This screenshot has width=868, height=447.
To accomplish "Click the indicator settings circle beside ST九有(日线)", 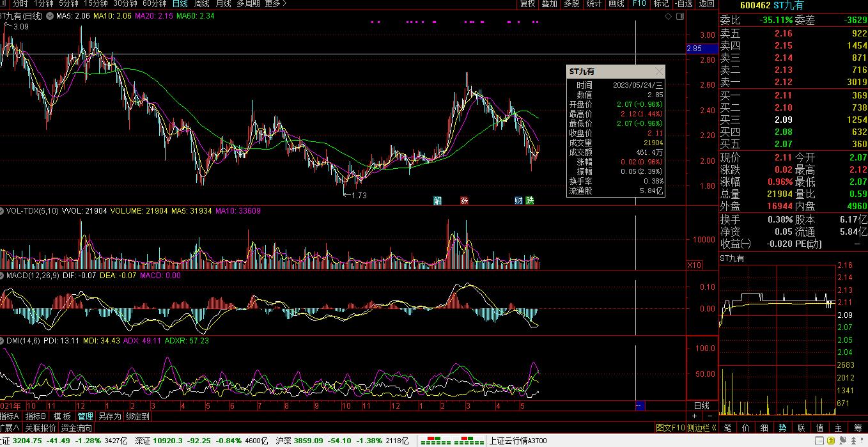I will [x=49, y=15].
